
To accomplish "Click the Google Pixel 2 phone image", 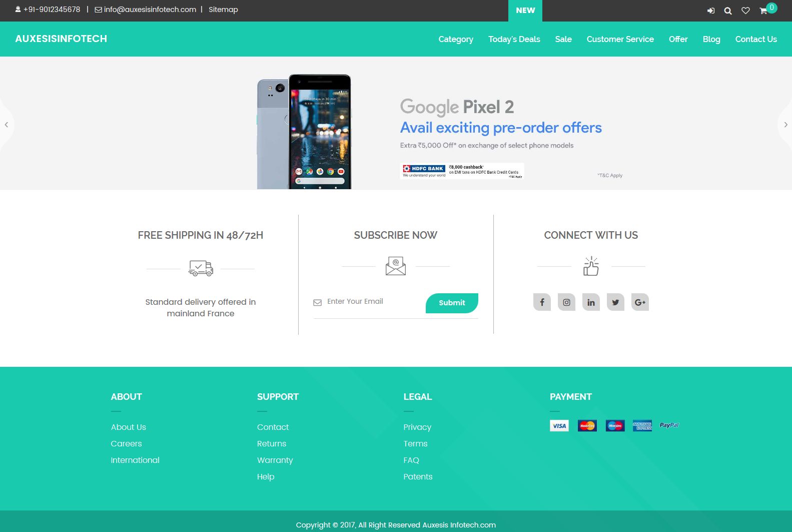I will click(304, 132).
